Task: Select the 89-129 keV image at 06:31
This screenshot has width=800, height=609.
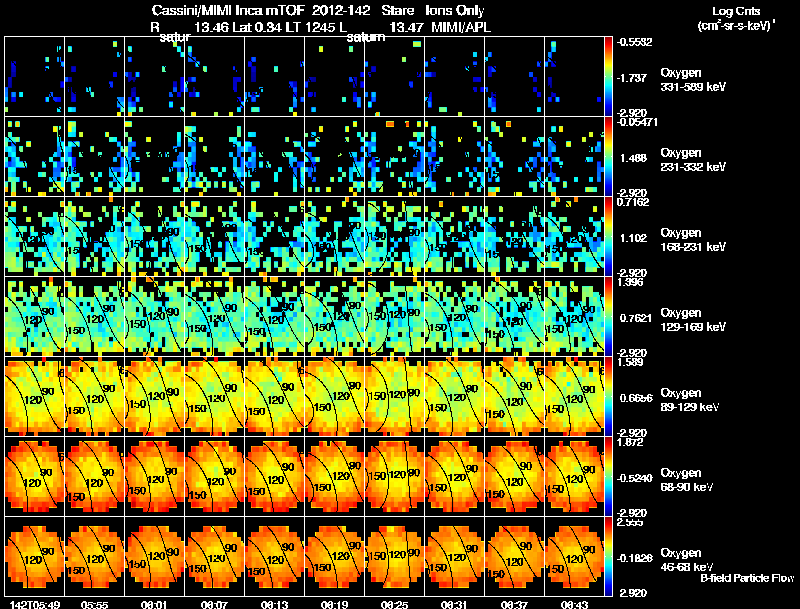Action: (454, 396)
